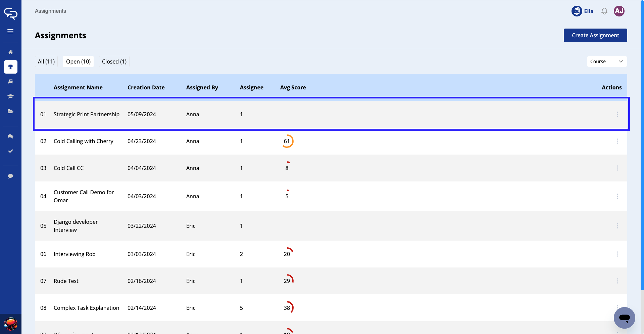Toggle the hamburger menu in sidebar
This screenshot has height=334, width=644.
click(x=10, y=31)
